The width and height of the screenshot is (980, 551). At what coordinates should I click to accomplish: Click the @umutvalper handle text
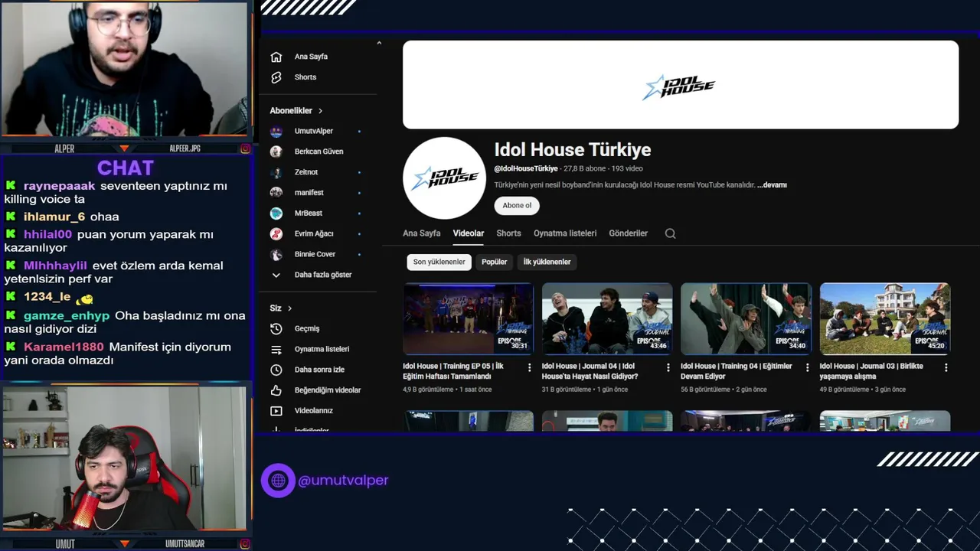(x=343, y=481)
